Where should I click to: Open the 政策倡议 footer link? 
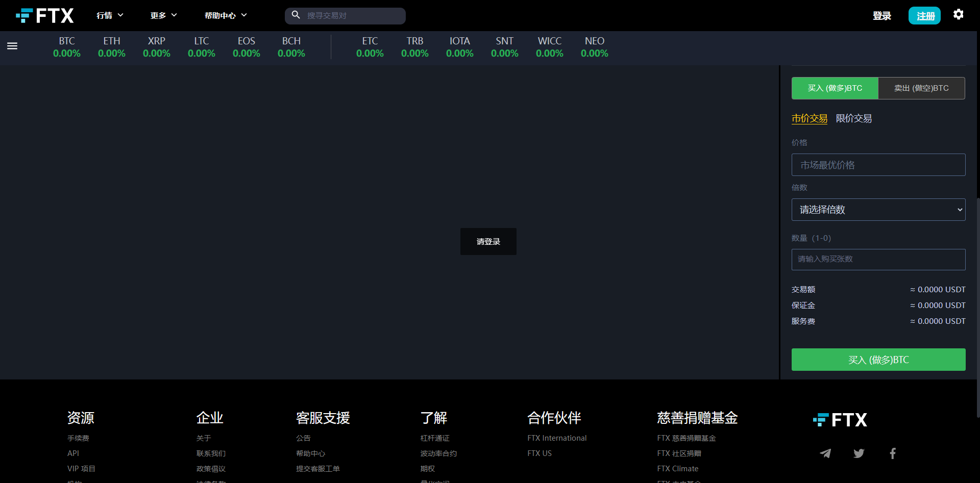point(211,469)
